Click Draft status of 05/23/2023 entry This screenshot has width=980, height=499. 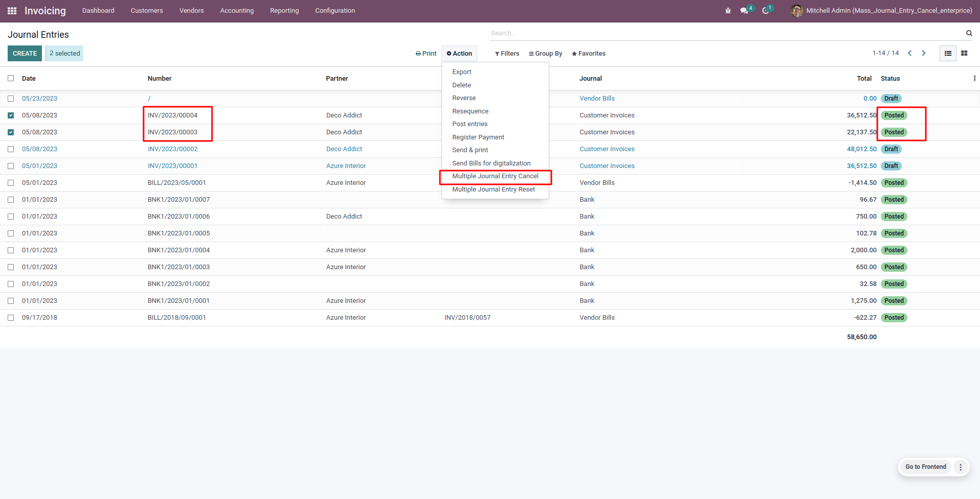(x=891, y=99)
